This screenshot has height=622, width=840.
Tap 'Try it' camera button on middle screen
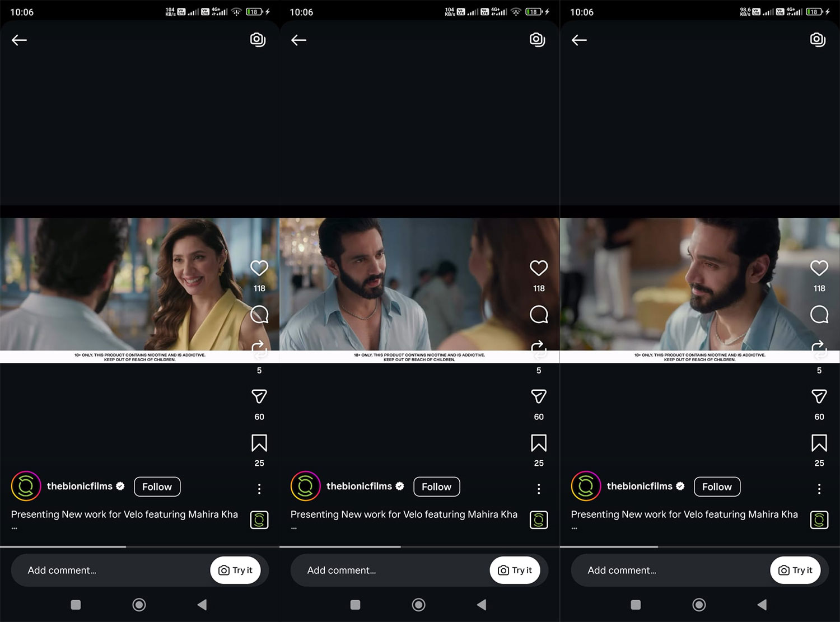pos(515,570)
